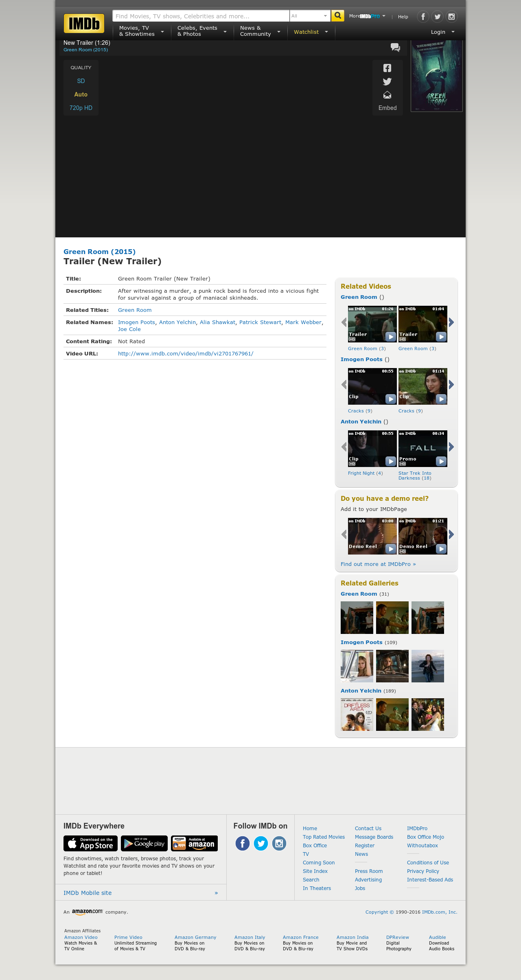
Task: Show previous Anton Yelchin videos
Action: [x=344, y=447]
